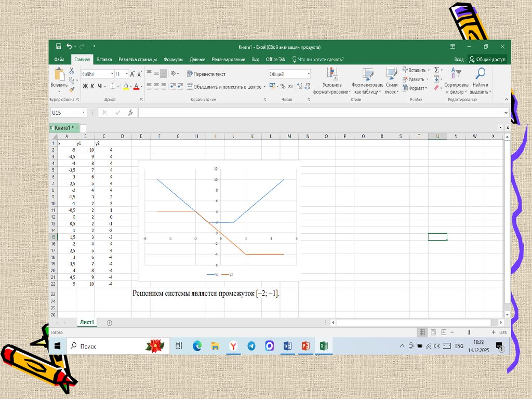Decrease font size with small A icon
Image resolution: width=532 pixels, height=399 pixels.
click(139, 74)
